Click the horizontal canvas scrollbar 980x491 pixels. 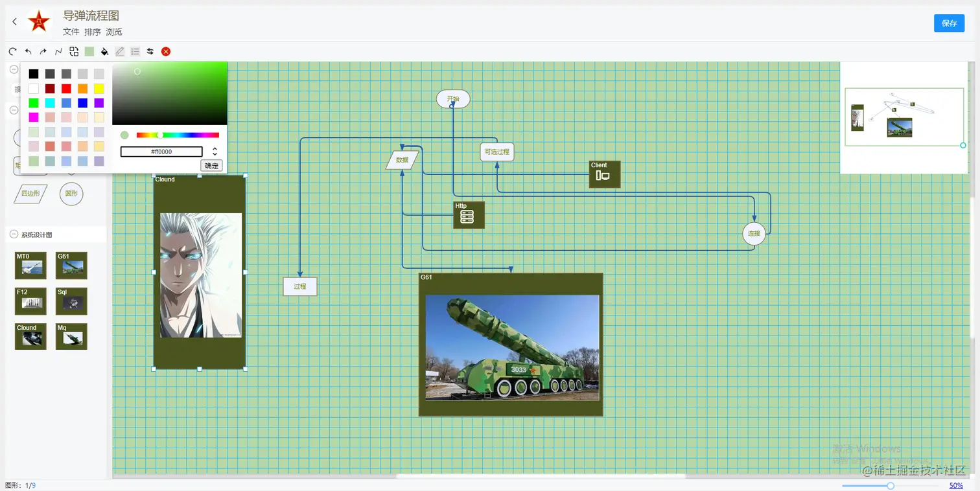[541, 476]
